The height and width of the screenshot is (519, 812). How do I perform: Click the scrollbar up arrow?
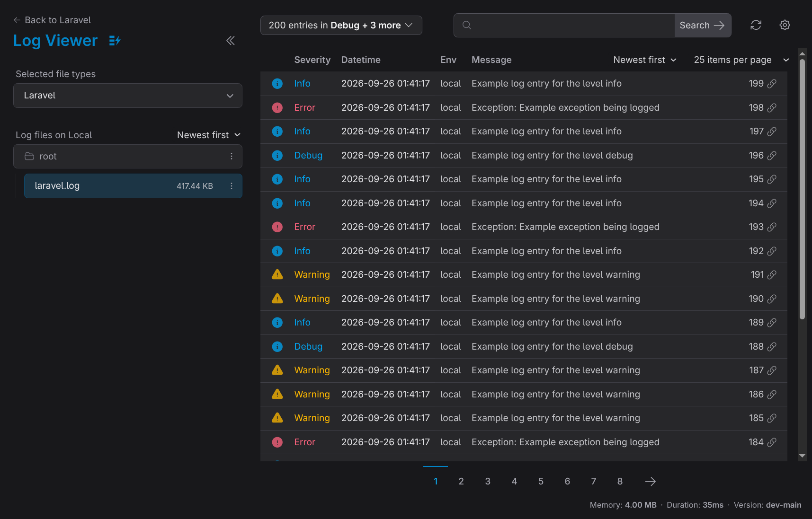point(802,53)
